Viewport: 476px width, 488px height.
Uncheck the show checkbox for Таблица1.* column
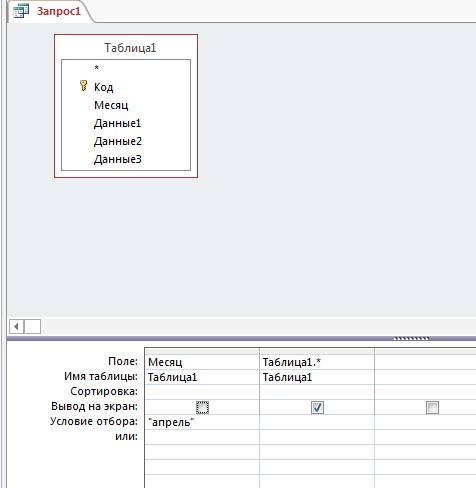tap(317, 407)
